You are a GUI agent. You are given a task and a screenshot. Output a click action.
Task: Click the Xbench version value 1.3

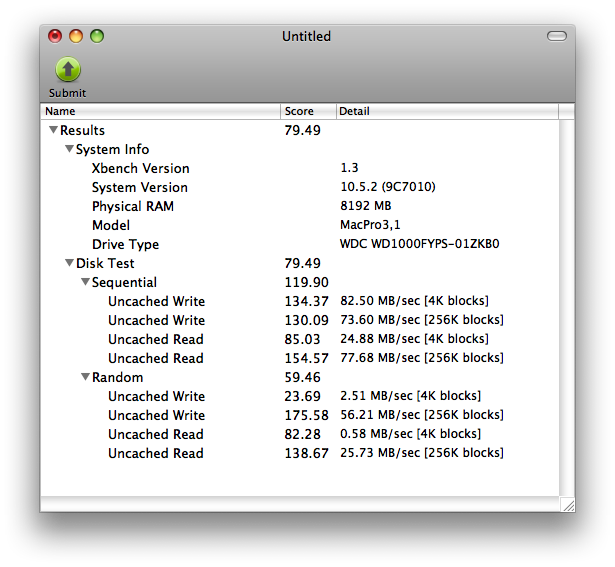(x=349, y=168)
